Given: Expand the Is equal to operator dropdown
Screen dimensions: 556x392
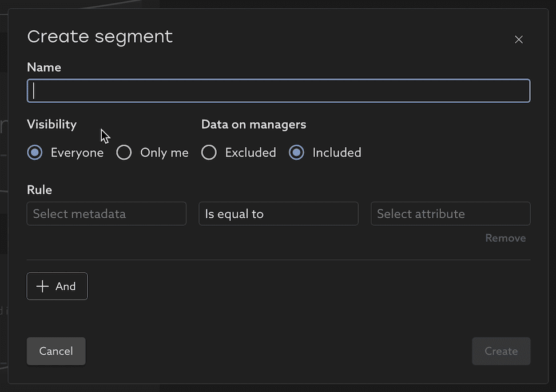Looking at the screenshot, I should click(278, 214).
